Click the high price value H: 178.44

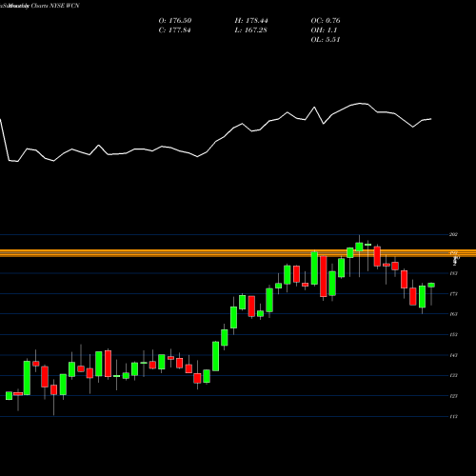(x=251, y=21)
